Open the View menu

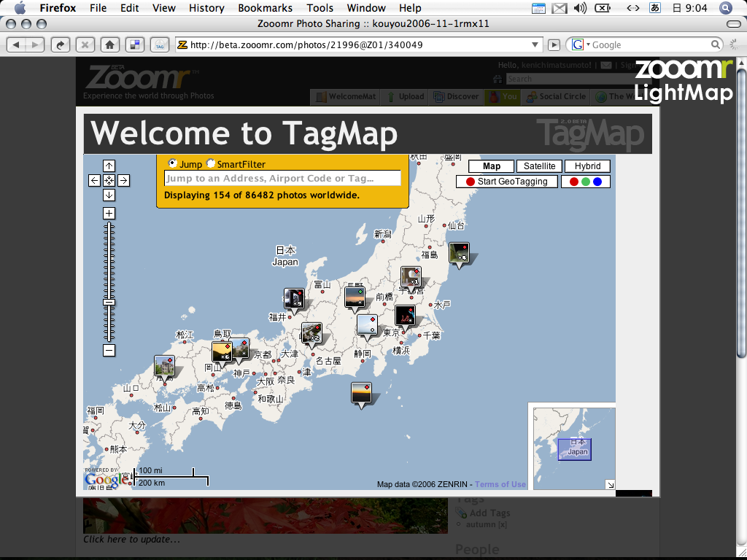click(x=164, y=8)
